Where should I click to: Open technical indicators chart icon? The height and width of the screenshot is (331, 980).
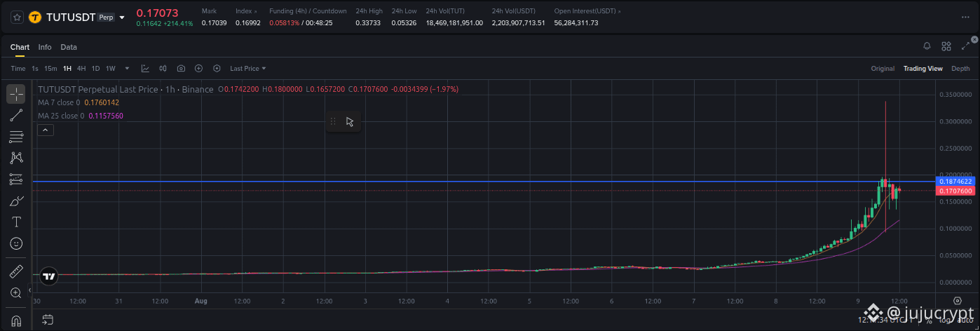(145, 68)
